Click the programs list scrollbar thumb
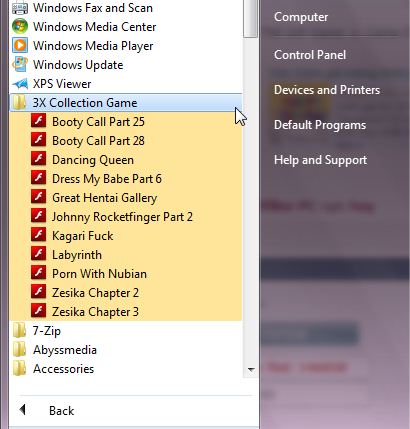This screenshot has height=429, width=410. coord(251,18)
